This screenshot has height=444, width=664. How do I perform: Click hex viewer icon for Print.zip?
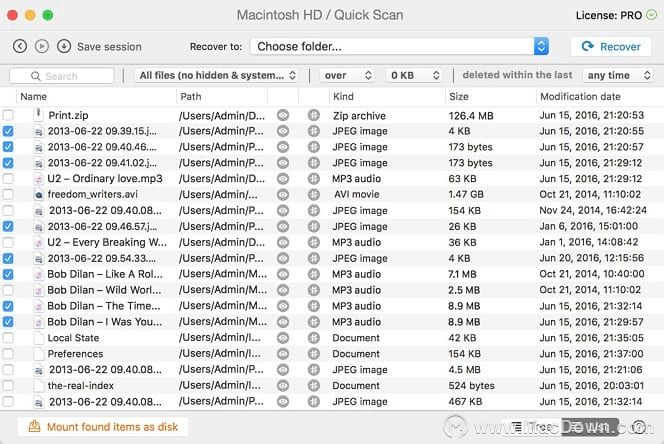pyautogui.click(x=314, y=115)
